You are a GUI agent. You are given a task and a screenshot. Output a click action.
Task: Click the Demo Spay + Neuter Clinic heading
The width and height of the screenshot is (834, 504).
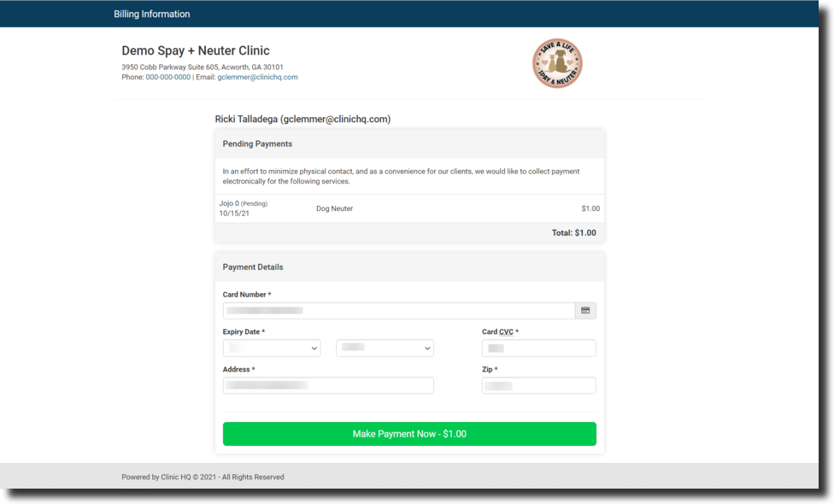[196, 51]
